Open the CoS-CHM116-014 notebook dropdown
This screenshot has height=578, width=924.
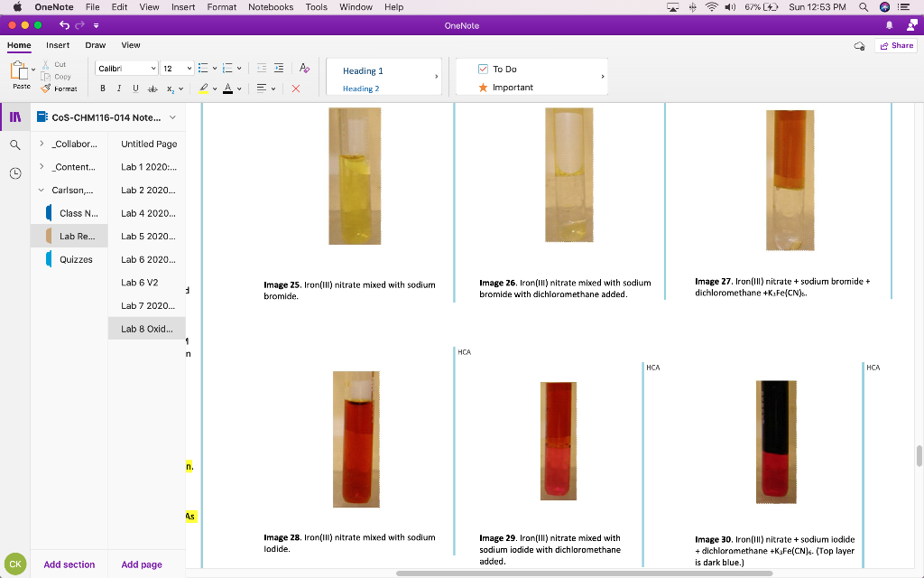tap(172, 117)
